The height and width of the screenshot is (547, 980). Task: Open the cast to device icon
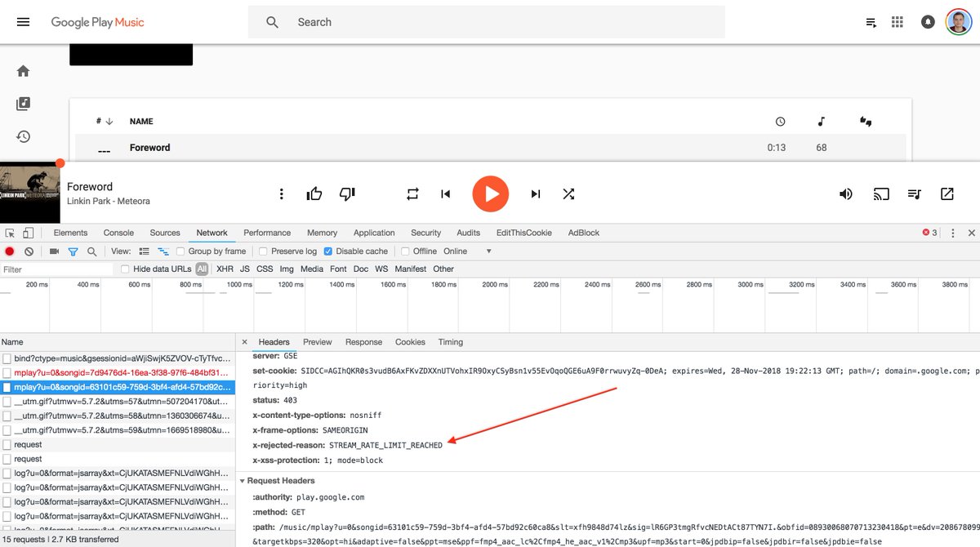881,193
